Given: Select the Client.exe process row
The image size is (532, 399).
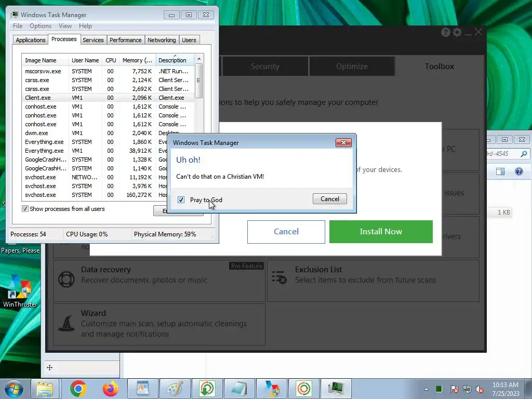Looking at the screenshot, I should tap(108, 98).
